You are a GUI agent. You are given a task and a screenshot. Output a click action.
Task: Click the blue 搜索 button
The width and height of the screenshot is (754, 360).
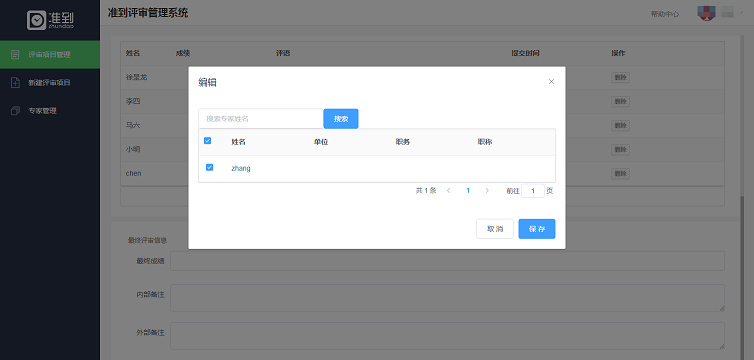point(341,119)
